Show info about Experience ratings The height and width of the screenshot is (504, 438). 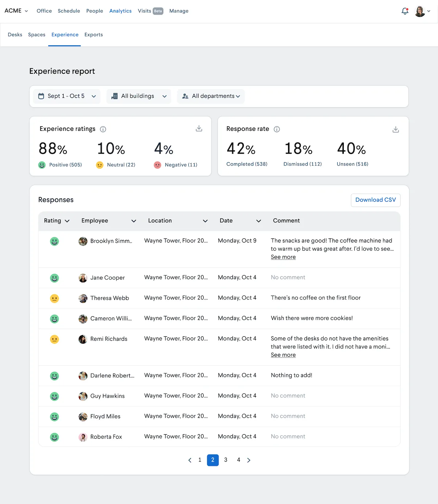click(103, 129)
